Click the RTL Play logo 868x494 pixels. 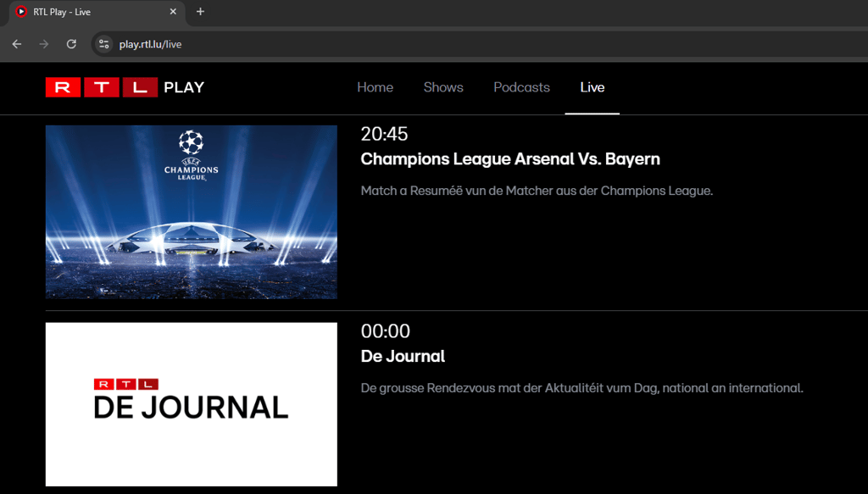pos(125,87)
